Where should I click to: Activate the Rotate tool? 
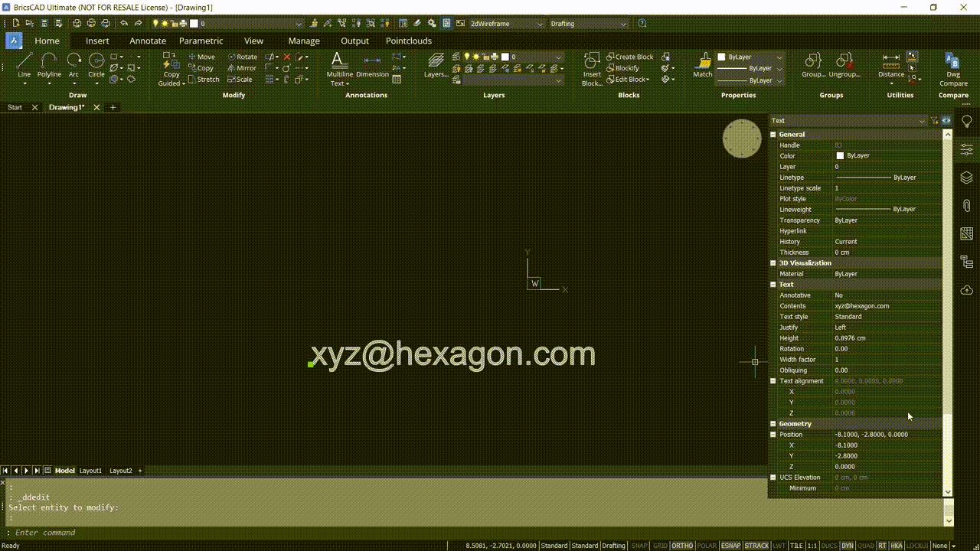click(243, 57)
